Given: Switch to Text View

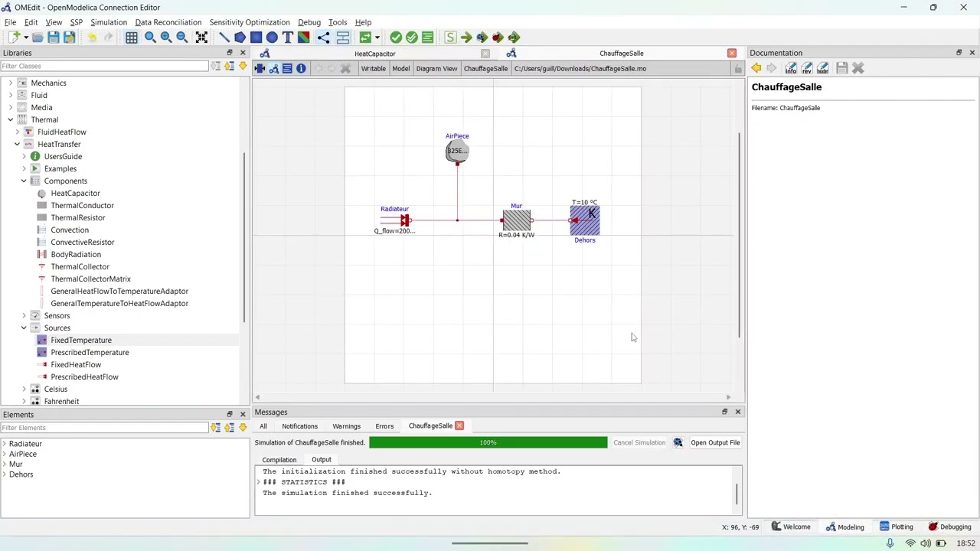Looking at the screenshot, I should tap(287, 69).
